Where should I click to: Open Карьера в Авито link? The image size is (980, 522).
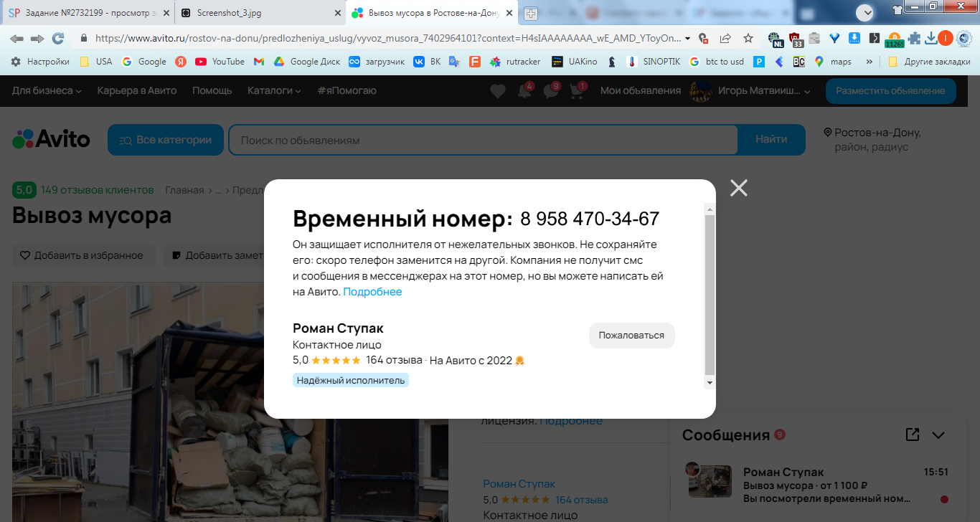[x=137, y=90]
